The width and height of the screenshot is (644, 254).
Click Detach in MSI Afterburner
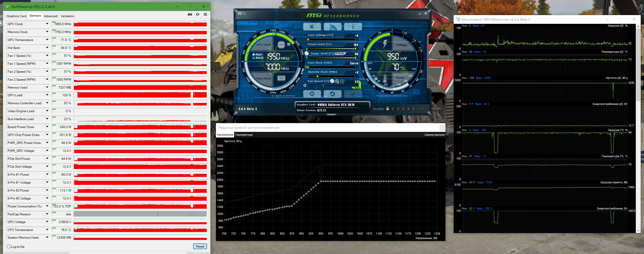point(331,114)
